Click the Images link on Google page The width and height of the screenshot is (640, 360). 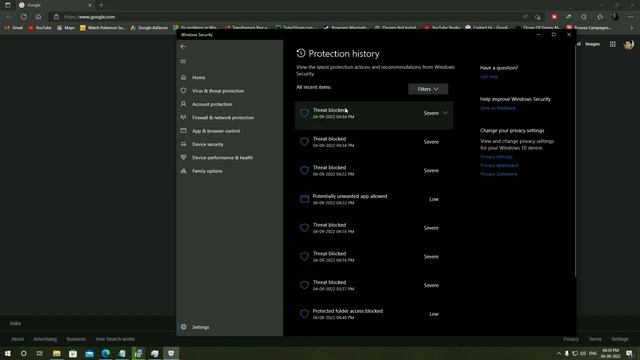click(593, 44)
